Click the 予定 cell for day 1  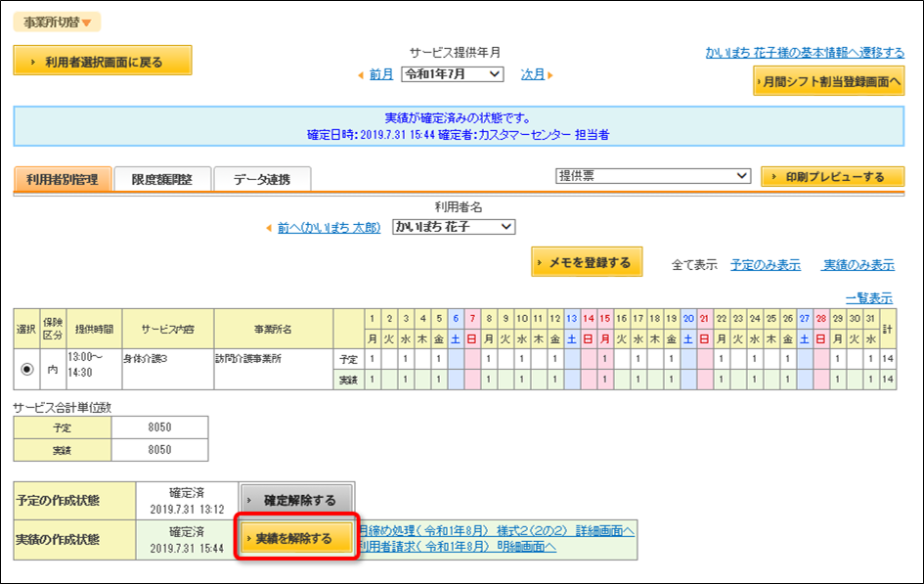[x=373, y=359]
